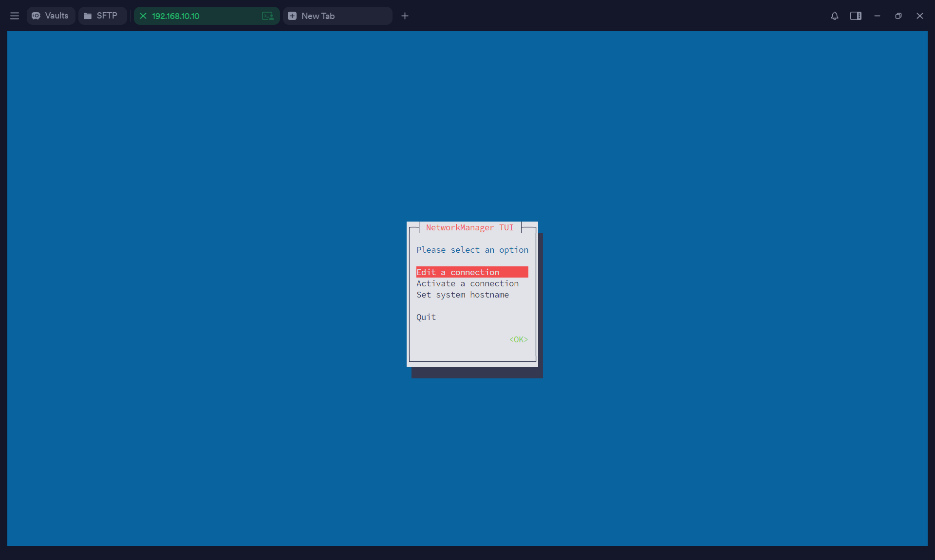Close the 192.168.10.10 session with X icon
935x560 pixels.
pyautogui.click(x=143, y=16)
